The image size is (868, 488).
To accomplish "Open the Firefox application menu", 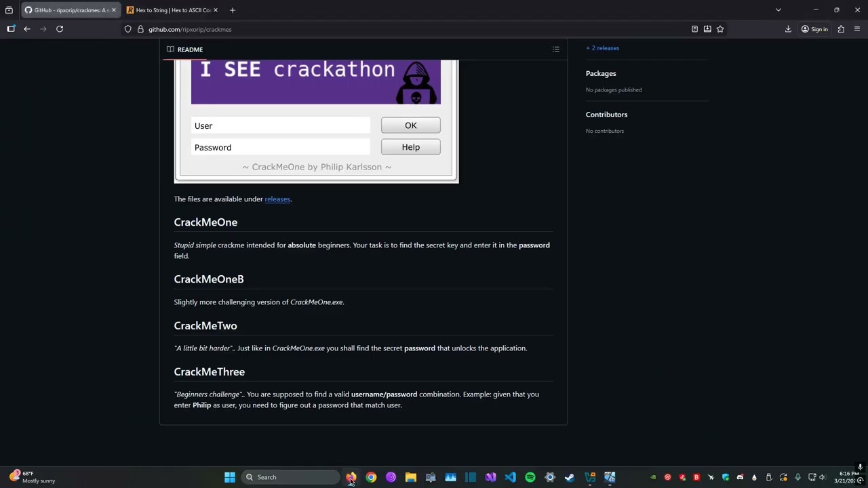I will 857,29.
